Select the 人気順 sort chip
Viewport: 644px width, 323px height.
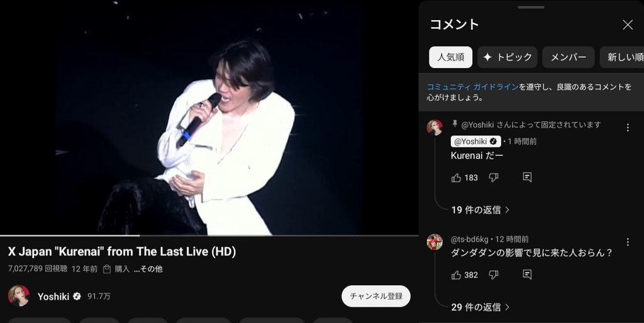pos(450,57)
